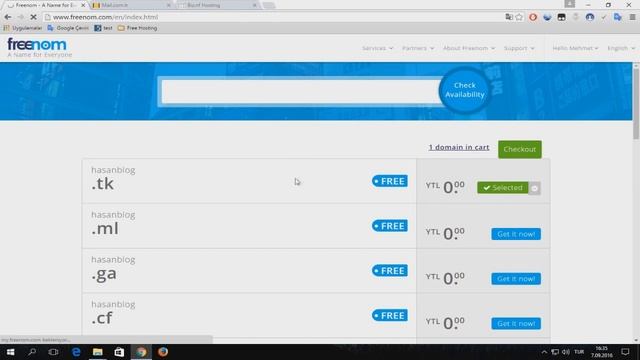Launch Microsoft Edge from taskbar
Screen dimensions: 640x360
point(76,352)
